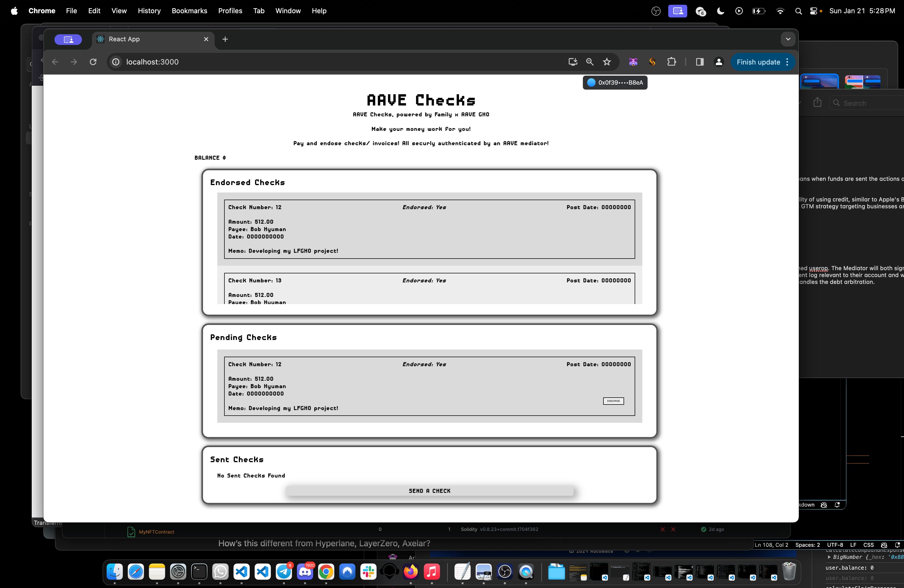Open Control Center in menu bar
Image resolution: width=904 pixels, height=588 pixels.
point(814,11)
